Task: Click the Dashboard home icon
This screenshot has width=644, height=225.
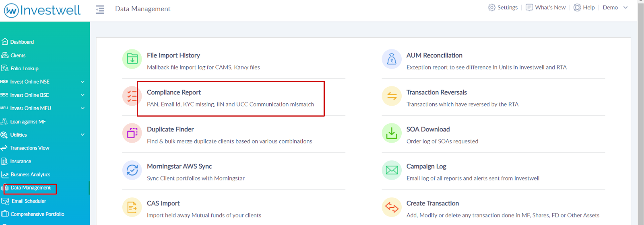Action: 5,41
